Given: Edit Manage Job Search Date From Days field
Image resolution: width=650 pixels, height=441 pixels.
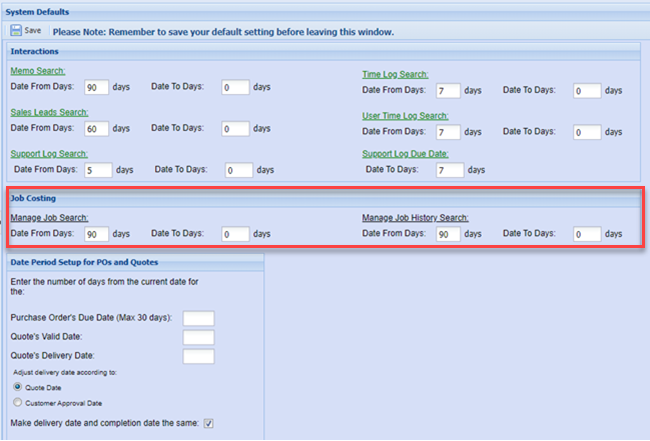Looking at the screenshot, I should tap(97, 234).
